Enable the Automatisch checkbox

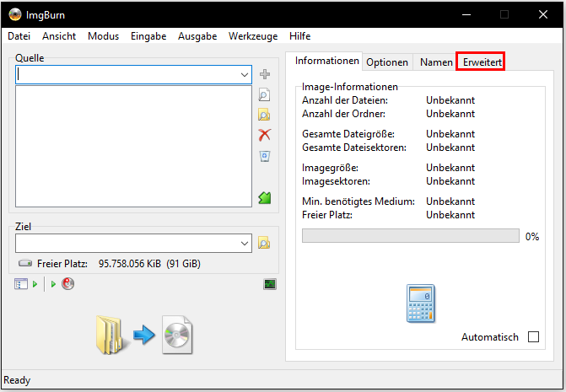pos(533,337)
